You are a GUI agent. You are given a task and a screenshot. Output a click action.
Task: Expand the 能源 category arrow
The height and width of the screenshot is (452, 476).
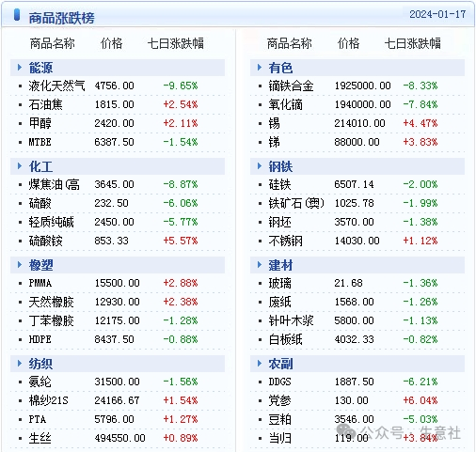pos(20,68)
